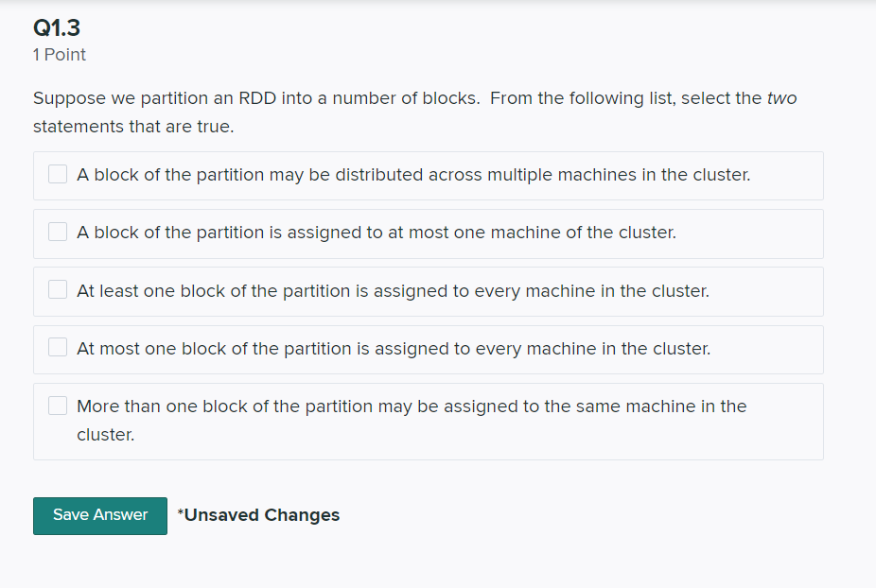Tick the checkbox for the last answer option
Image resolution: width=876 pixels, height=588 pixels.
58,405
